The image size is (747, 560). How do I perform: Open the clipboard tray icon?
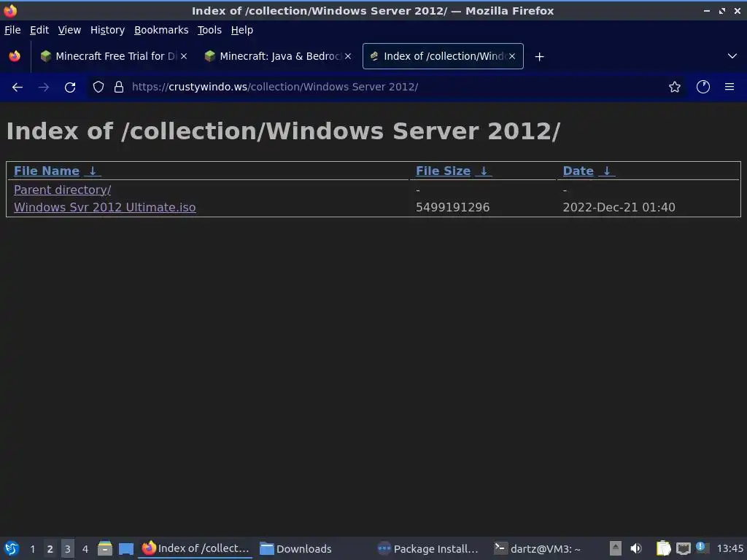[x=663, y=548]
